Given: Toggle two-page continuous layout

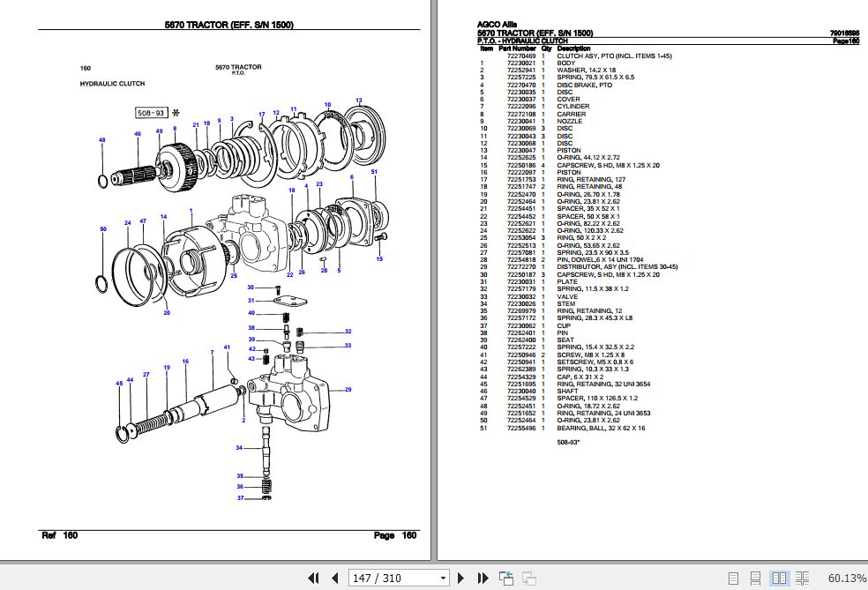Looking at the screenshot, I should pos(804,578).
